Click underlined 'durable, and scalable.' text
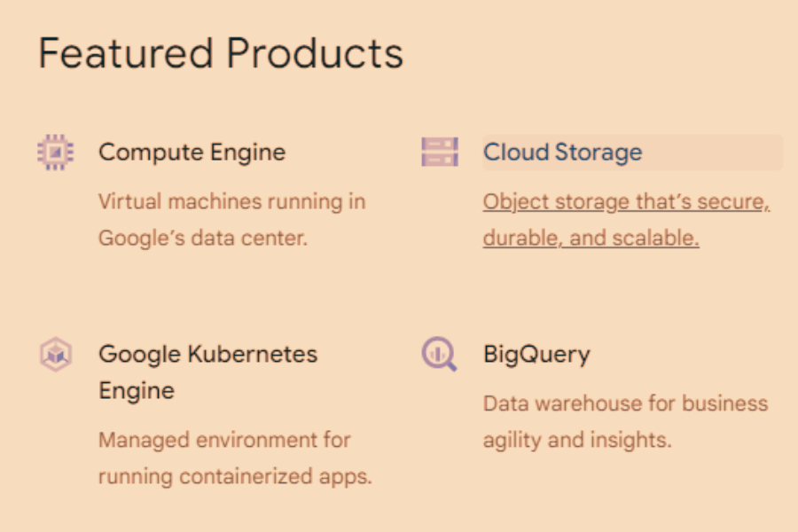 [591, 238]
